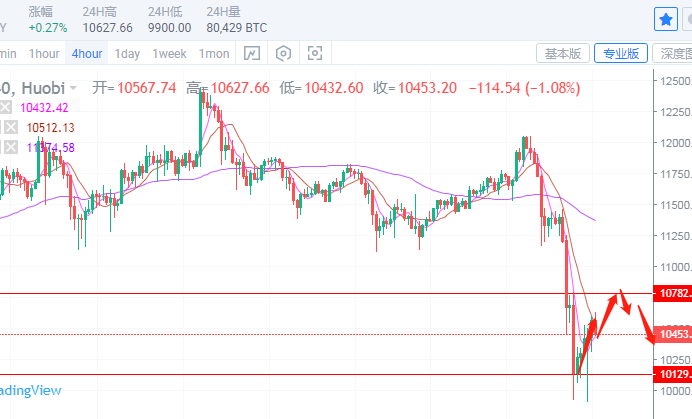Viewport: 692px width, 419px height.
Task: Click the open price 10567.74
Action: 147,88
